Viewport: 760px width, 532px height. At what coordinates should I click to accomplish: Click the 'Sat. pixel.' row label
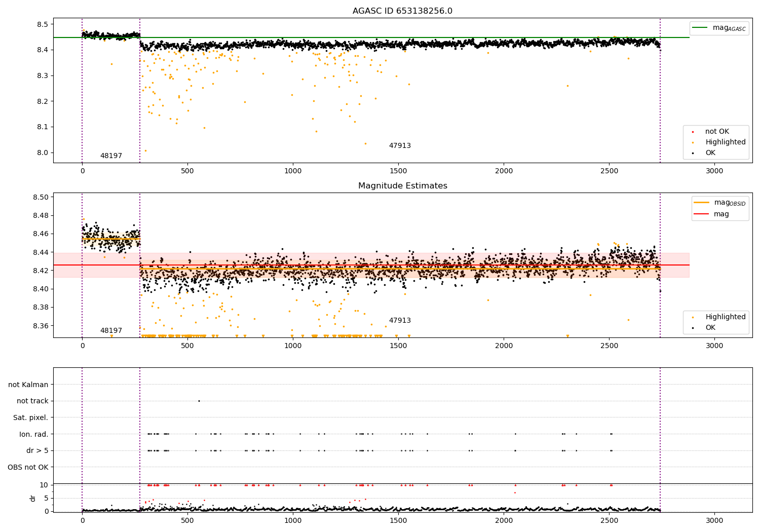31,418
